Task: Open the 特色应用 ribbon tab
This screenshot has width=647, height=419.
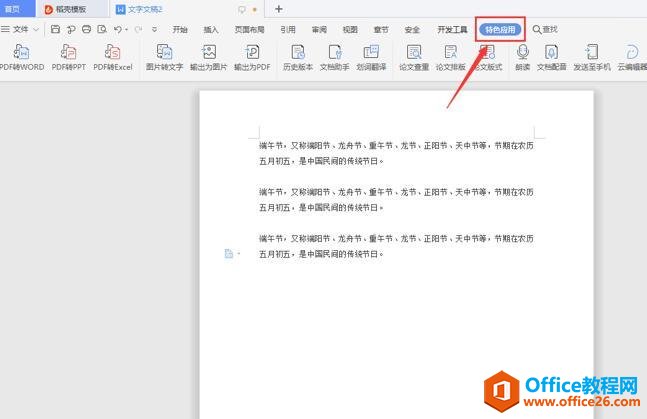Action: (500, 30)
